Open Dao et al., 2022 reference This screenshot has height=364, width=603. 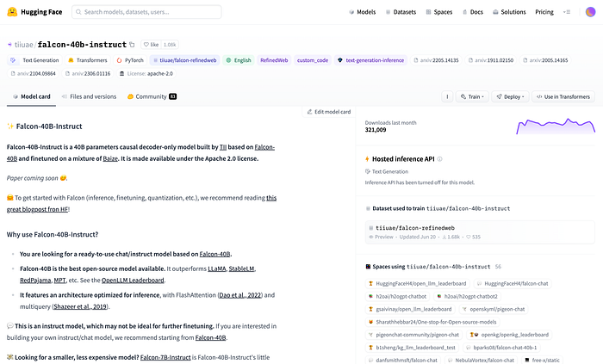point(240,295)
